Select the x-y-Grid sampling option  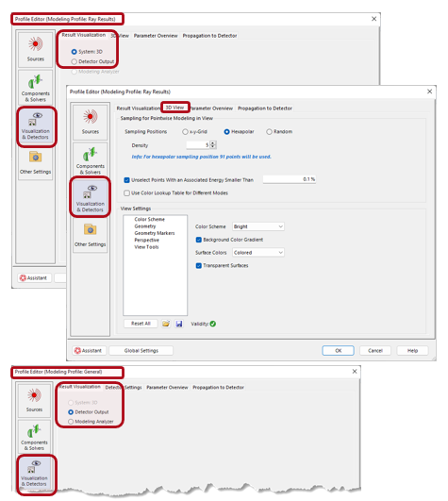pos(194,132)
